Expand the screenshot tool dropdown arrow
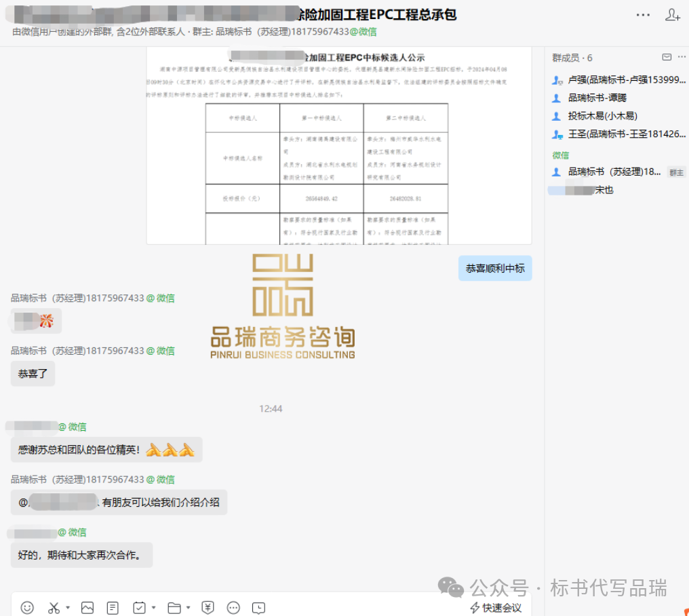The height and width of the screenshot is (616, 689). tap(68, 608)
